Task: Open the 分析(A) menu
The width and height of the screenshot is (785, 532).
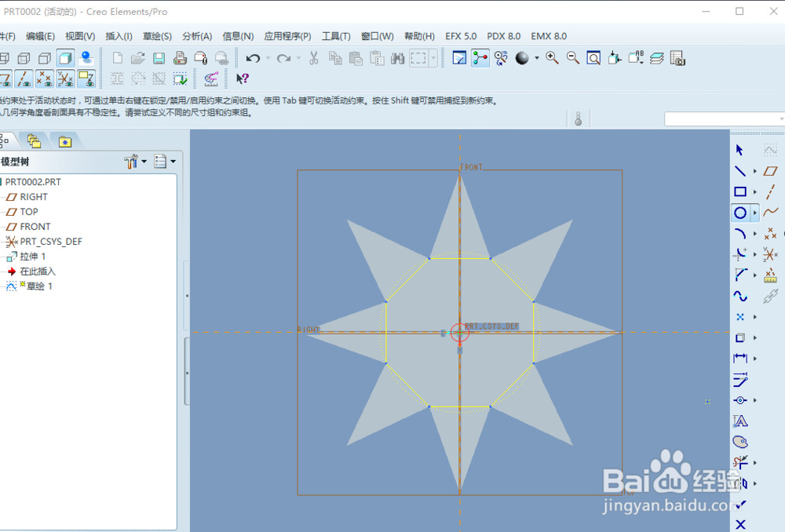Action: click(x=197, y=36)
